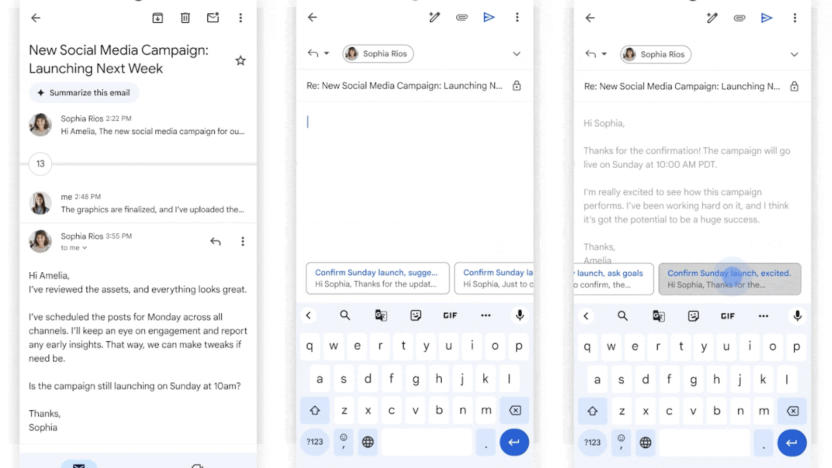Viewport: 832px width, 468px height.
Task: Tap the 'Summarize this email' button
Action: click(x=84, y=93)
